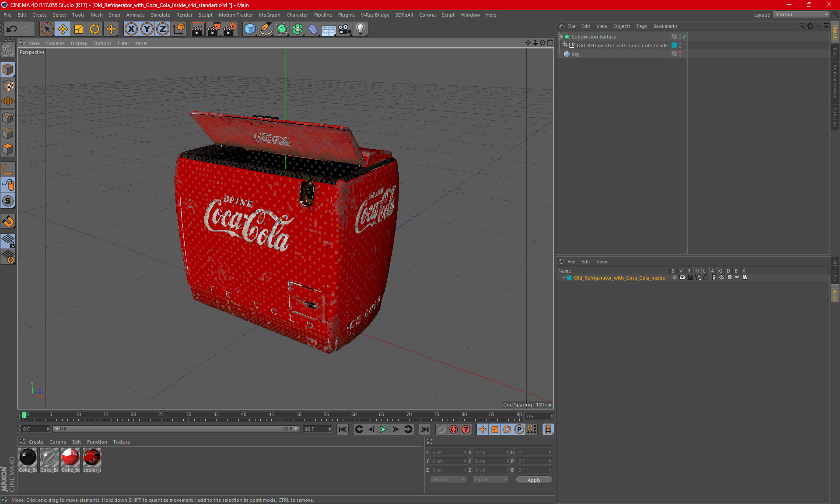Viewport: 840px width, 504px height.
Task: Select the Live Selection tool
Action: tap(47, 29)
